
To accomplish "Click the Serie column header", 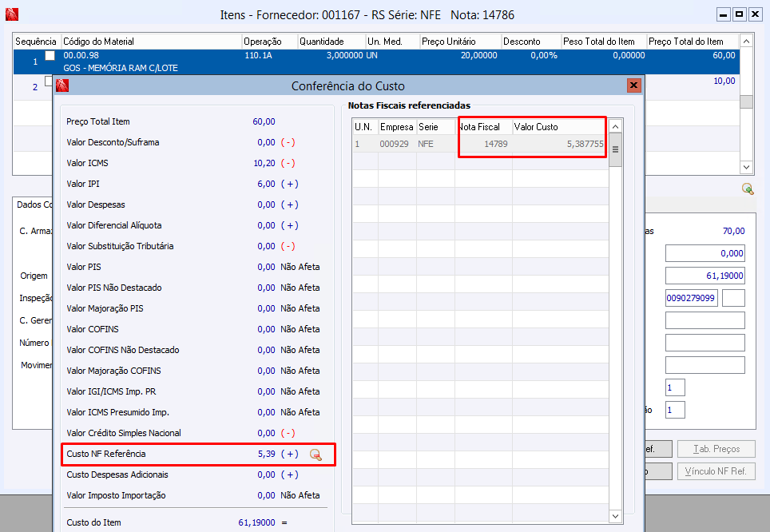I will coord(435,127).
